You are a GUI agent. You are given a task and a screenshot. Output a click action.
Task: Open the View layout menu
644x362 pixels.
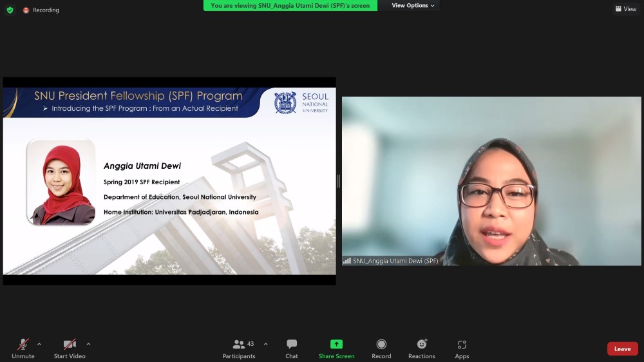tap(625, 9)
